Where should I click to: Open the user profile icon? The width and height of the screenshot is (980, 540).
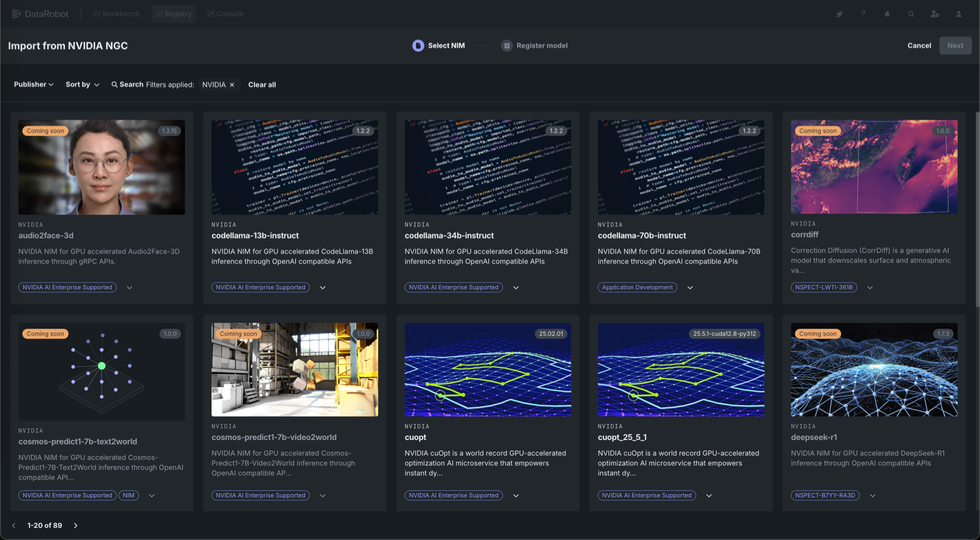pyautogui.click(x=958, y=14)
